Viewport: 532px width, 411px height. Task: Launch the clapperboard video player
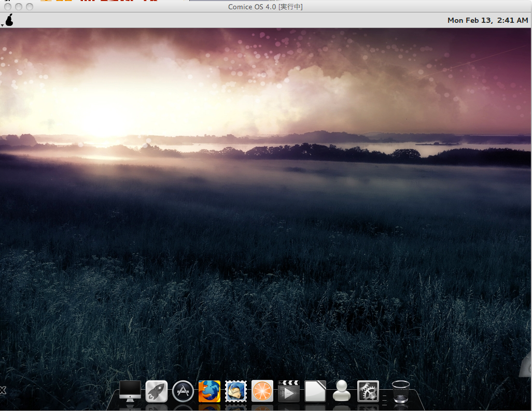coord(289,391)
